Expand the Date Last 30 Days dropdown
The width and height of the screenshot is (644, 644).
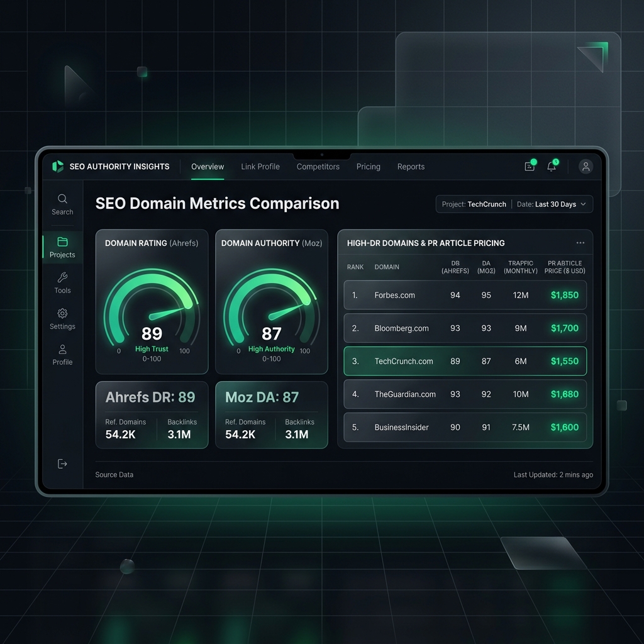pos(552,204)
